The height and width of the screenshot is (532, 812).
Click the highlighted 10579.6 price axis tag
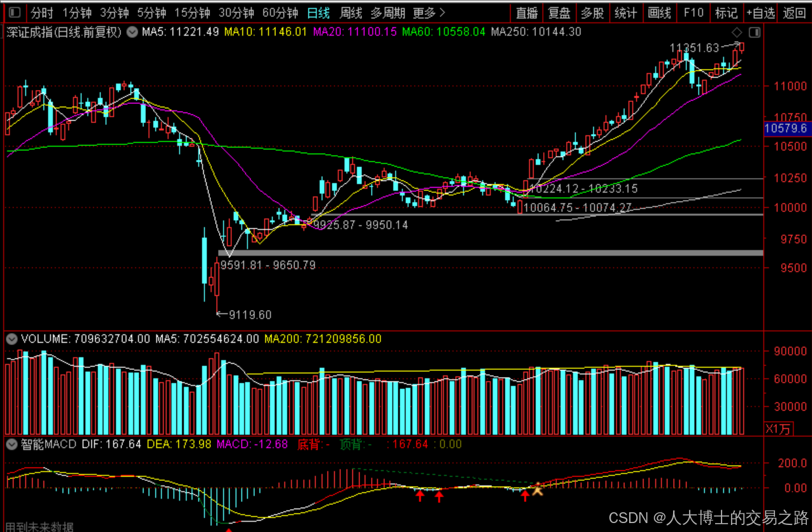[x=786, y=129]
